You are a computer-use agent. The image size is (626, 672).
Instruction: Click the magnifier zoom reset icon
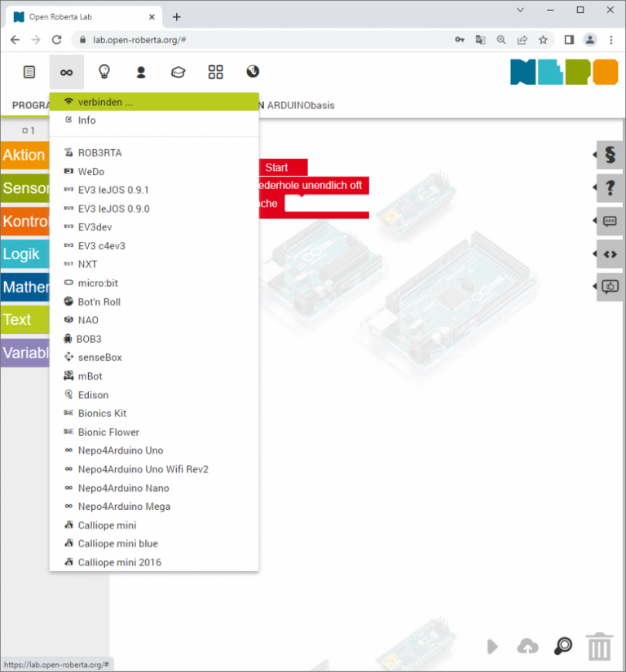click(x=563, y=646)
